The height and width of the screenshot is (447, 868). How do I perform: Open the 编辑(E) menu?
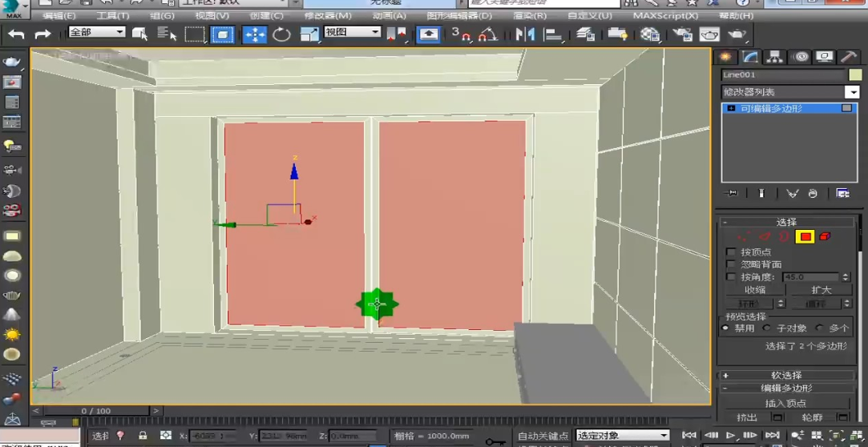tap(59, 15)
